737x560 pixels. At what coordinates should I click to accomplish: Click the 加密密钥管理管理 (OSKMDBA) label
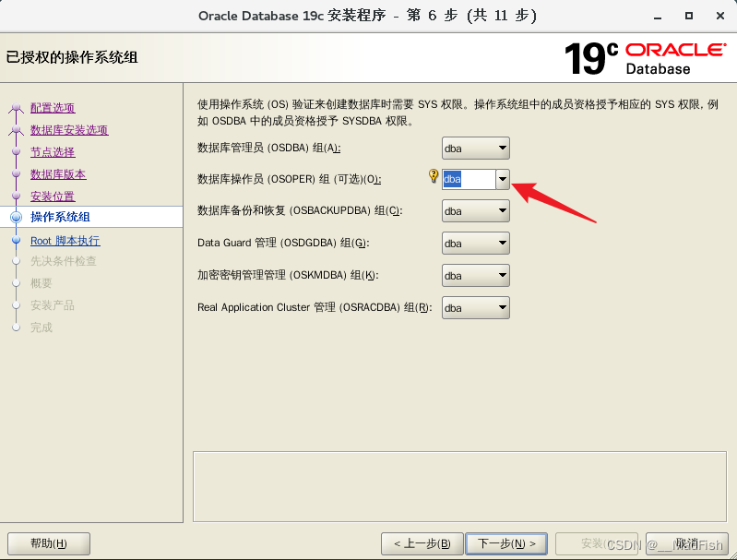(x=288, y=275)
